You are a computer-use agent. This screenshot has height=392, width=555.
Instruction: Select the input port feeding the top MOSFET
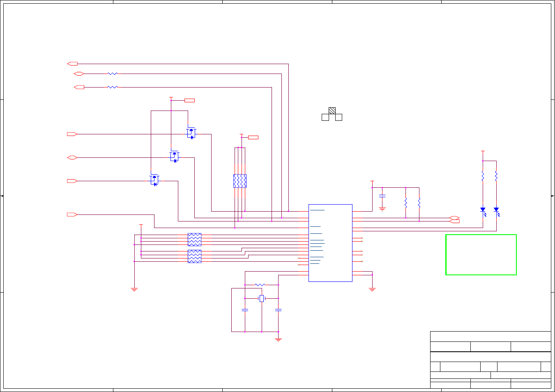click(x=72, y=134)
